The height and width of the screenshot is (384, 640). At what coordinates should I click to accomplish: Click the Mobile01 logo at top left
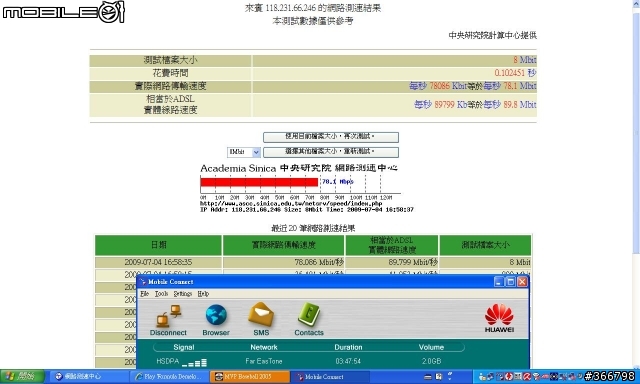click(x=63, y=12)
